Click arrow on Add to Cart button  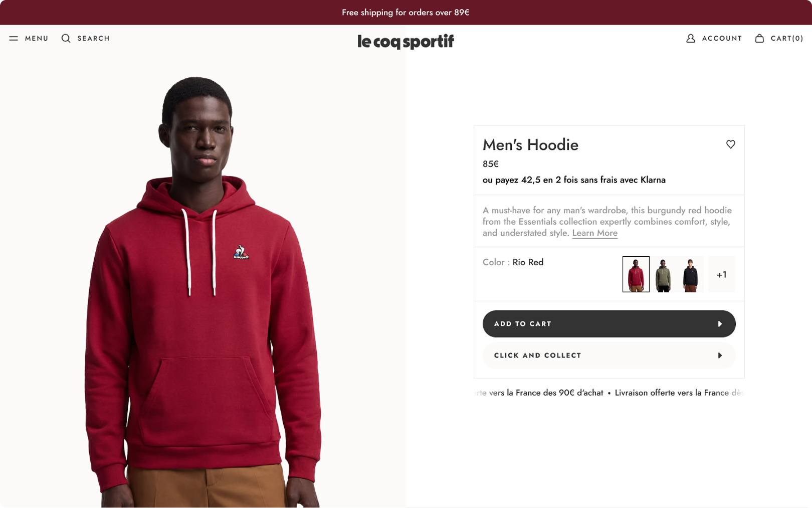coord(720,324)
